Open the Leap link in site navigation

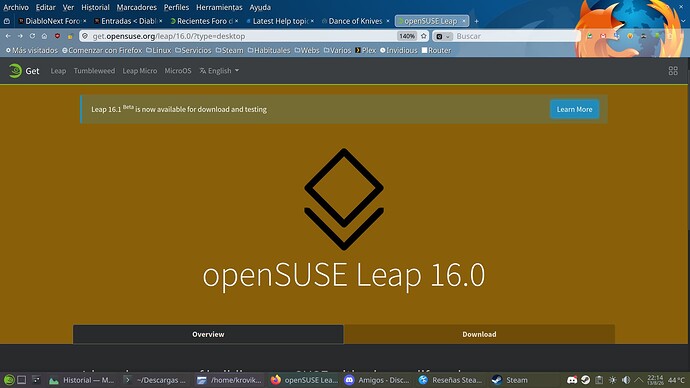pyautogui.click(x=58, y=71)
